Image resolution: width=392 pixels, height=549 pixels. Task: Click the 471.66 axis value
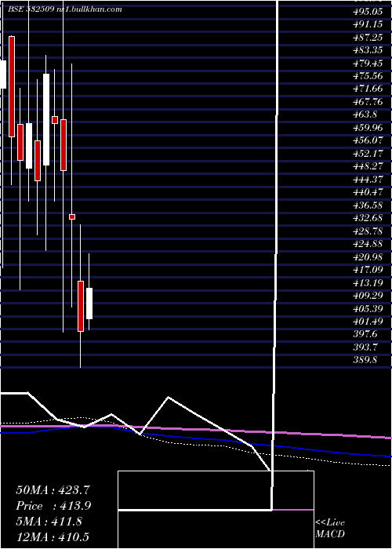(x=368, y=89)
